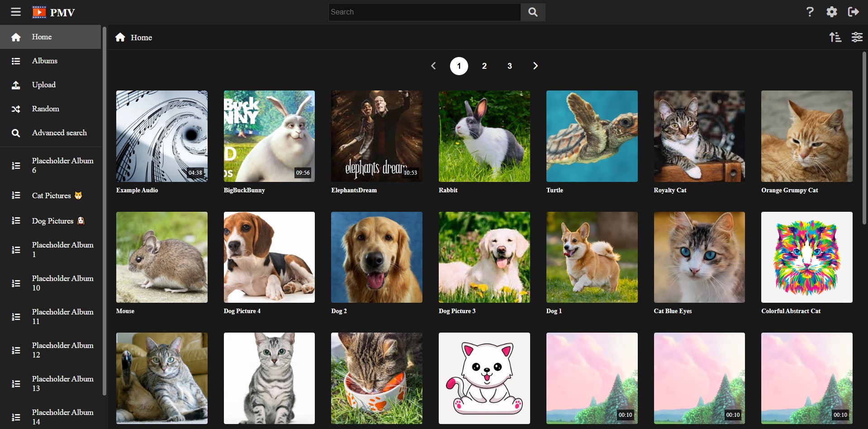The height and width of the screenshot is (429, 868).
Task: Open the BigBuckBunny video thumbnail
Action: click(269, 136)
